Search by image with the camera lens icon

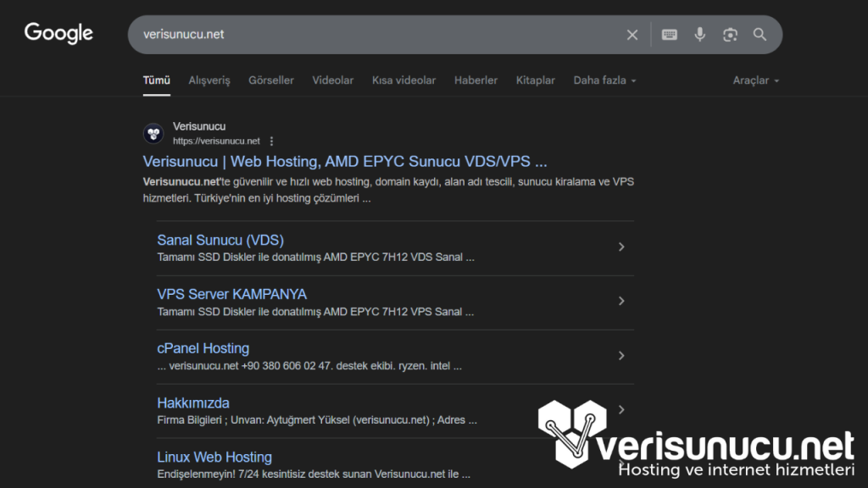click(x=730, y=34)
